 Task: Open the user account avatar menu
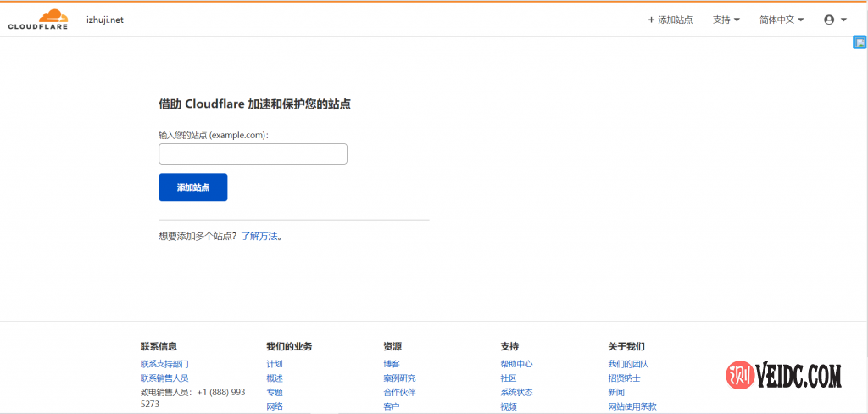835,20
